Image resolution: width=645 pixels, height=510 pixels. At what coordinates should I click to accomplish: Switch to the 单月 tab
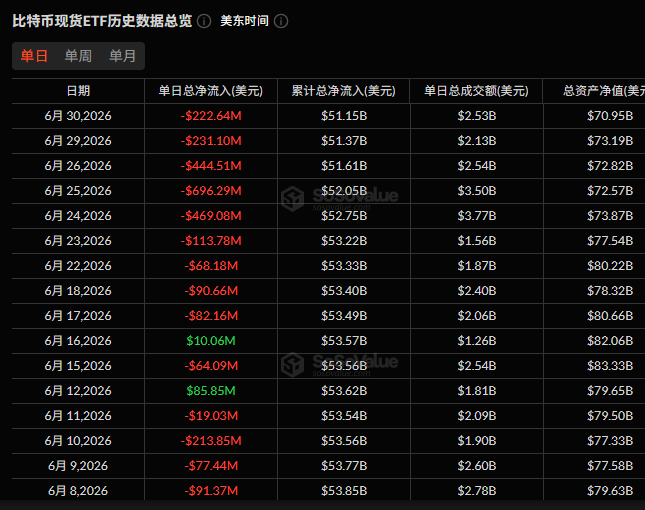pyautogui.click(x=122, y=56)
